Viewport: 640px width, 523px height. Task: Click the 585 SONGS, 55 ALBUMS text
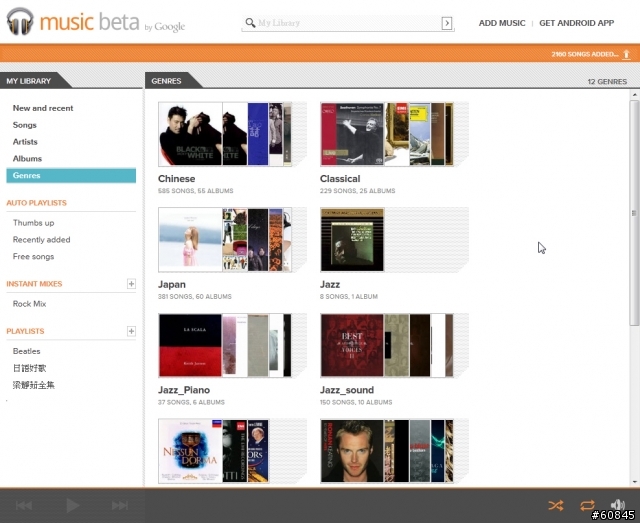[196, 191]
